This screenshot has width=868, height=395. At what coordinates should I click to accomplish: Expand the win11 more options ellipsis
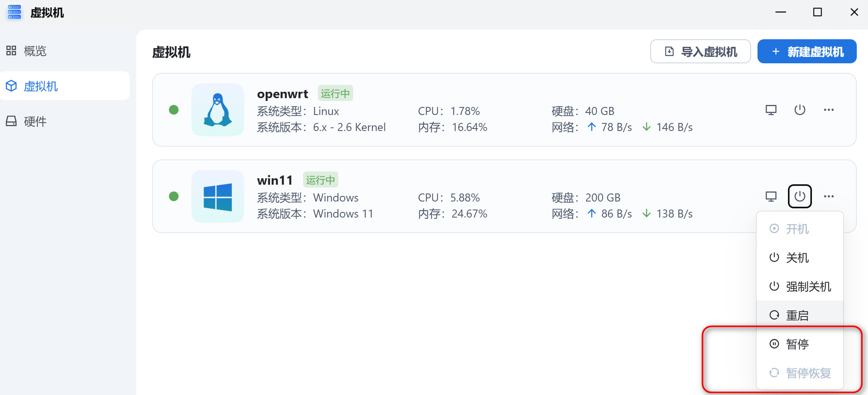click(x=828, y=196)
